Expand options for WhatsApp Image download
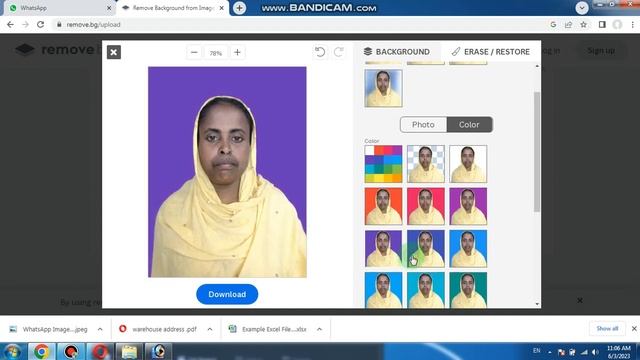The width and height of the screenshot is (640, 360). click(100, 329)
